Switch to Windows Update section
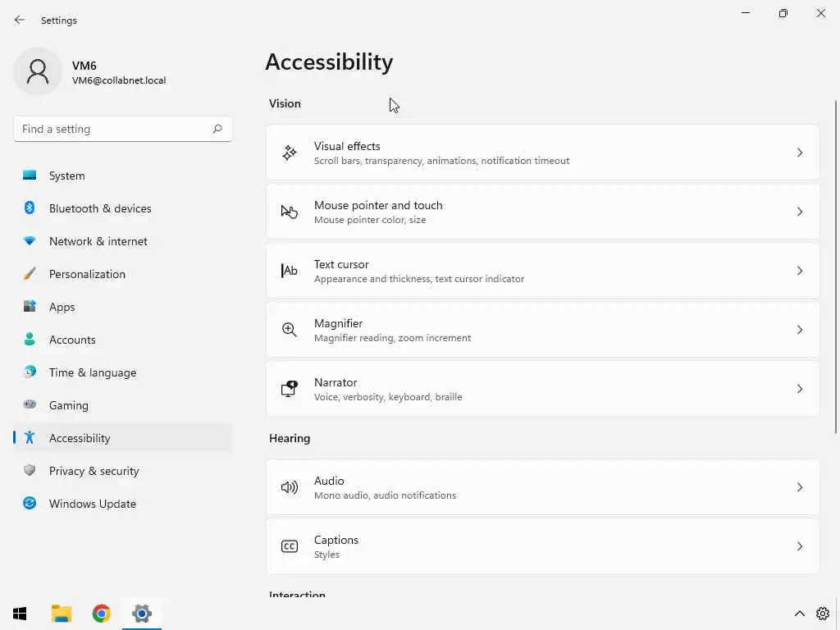 pyautogui.click(x=92, y=504)
